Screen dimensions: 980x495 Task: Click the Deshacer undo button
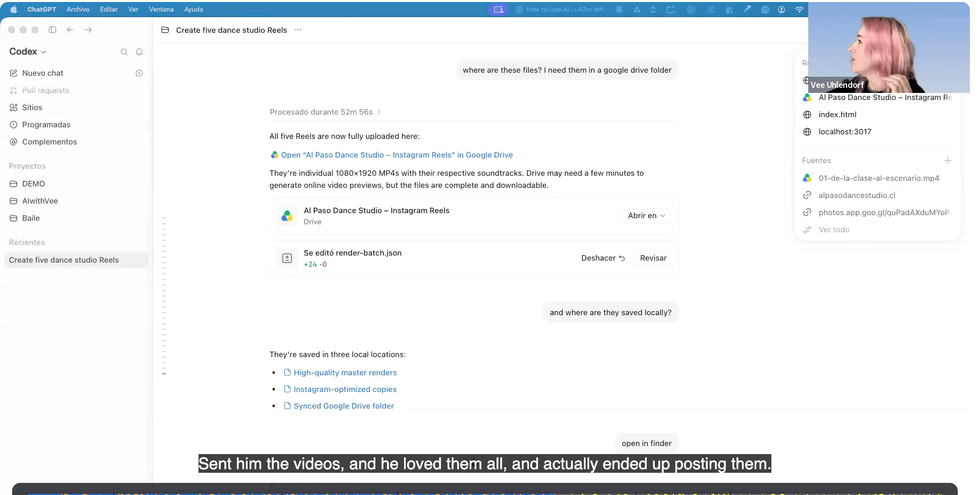point(603,258)
